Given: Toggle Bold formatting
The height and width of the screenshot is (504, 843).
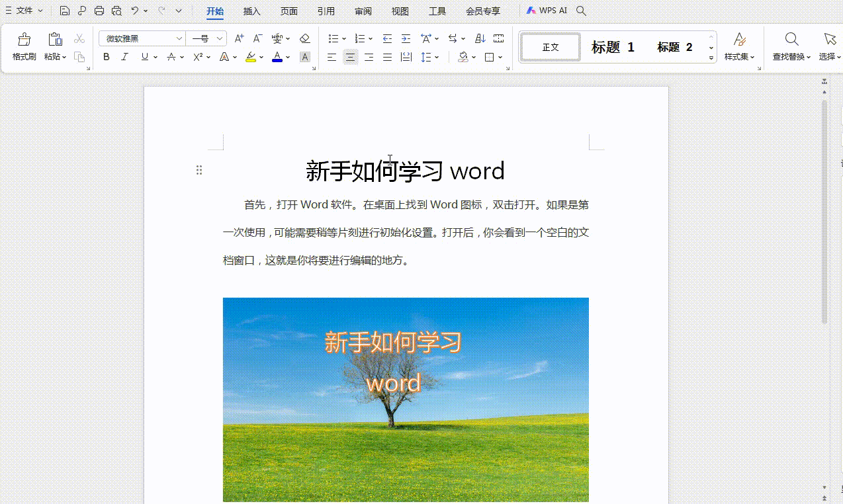Looking at the screenshot, I should click(106, 57).
